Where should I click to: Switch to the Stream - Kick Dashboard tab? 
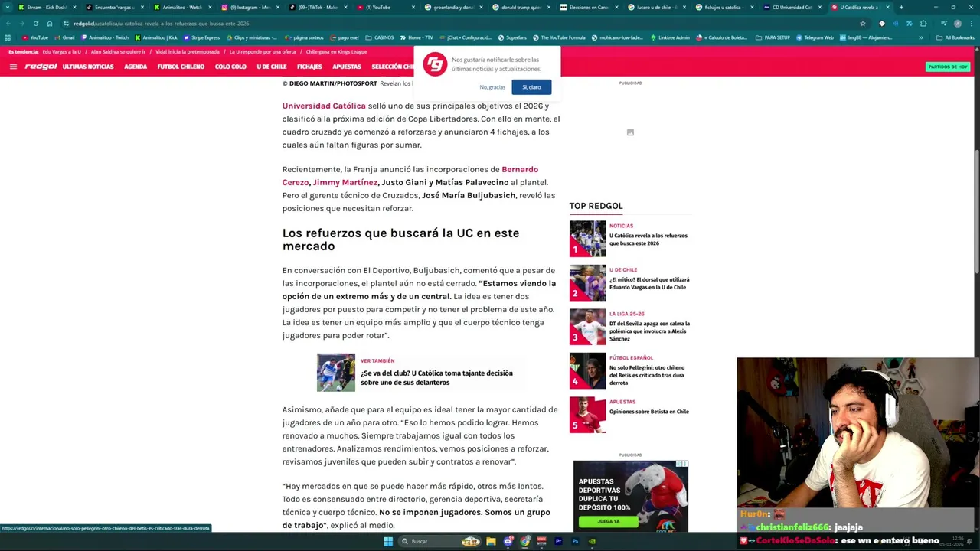pos(47,7)
